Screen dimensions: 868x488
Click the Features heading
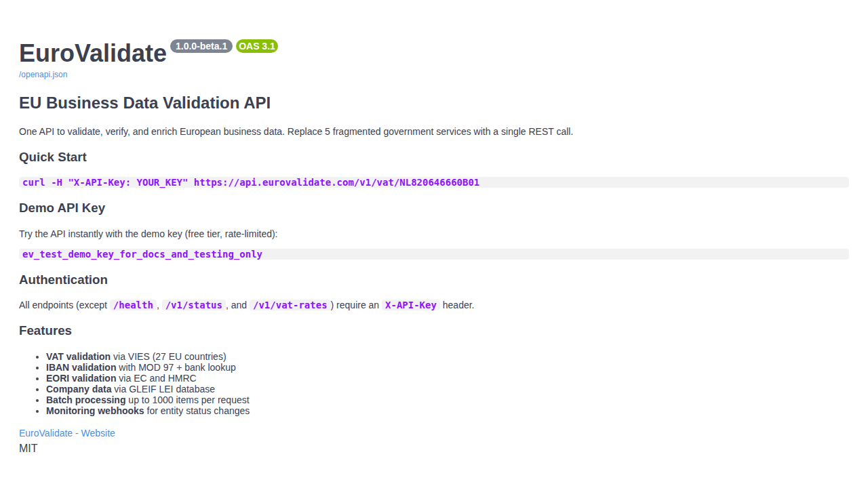[45, 331]
